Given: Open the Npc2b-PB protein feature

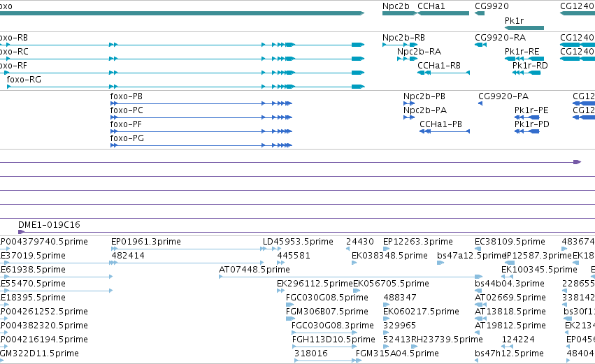Looking at the screenshot, I should (424, 96).
